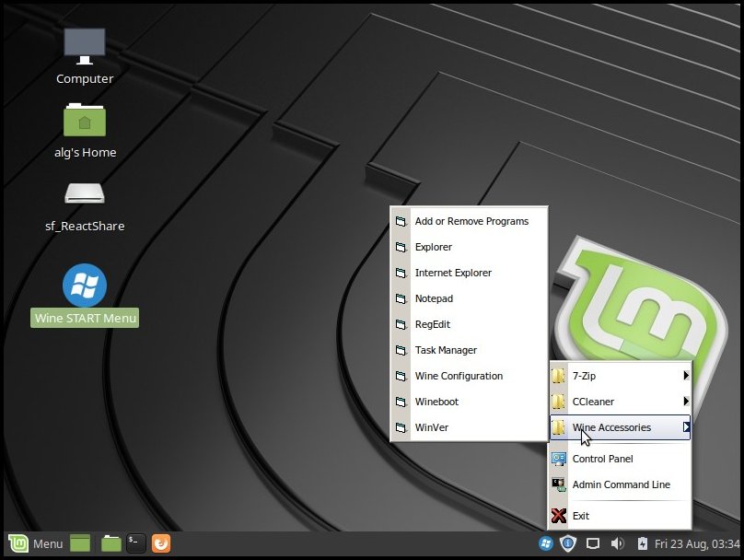Launch Task Manager menu entry

469,350
